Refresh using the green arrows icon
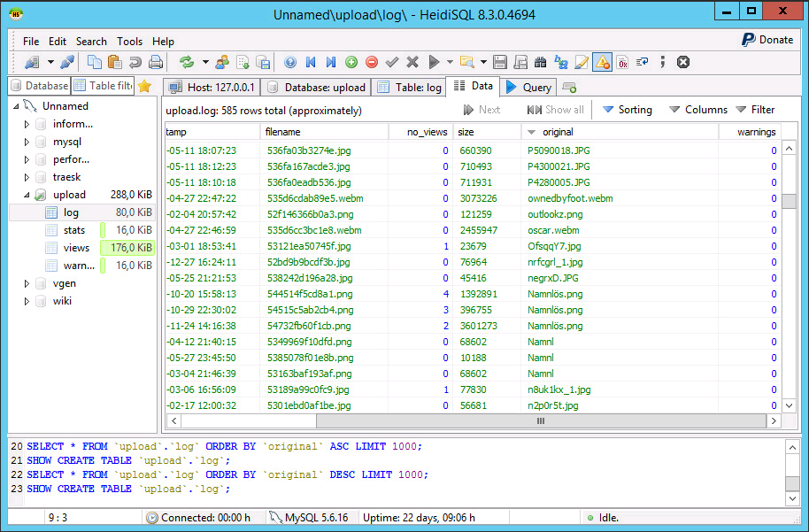The width and height of the screenshot is (809, 532). [186, 63]
